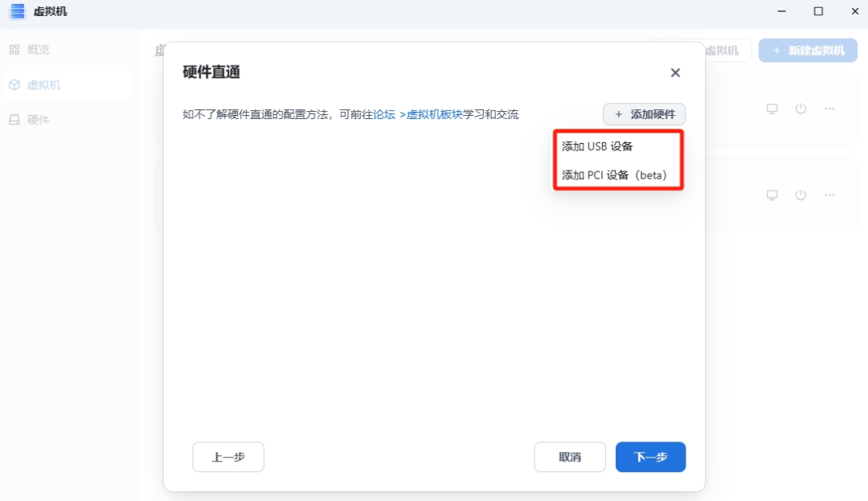Click the power icon of the first VM

[x=800, y=109]
